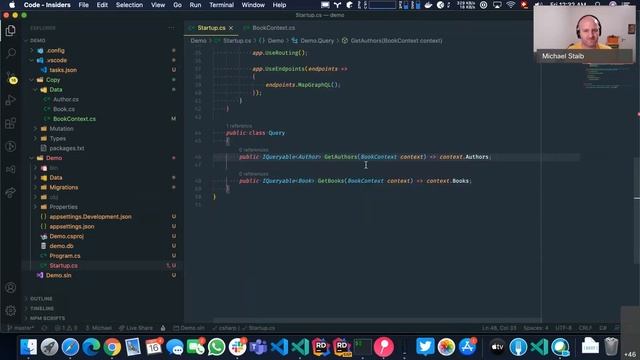
Task: Open Safari from the Dock
Action: pyautogui.click(x=70, y=347)
